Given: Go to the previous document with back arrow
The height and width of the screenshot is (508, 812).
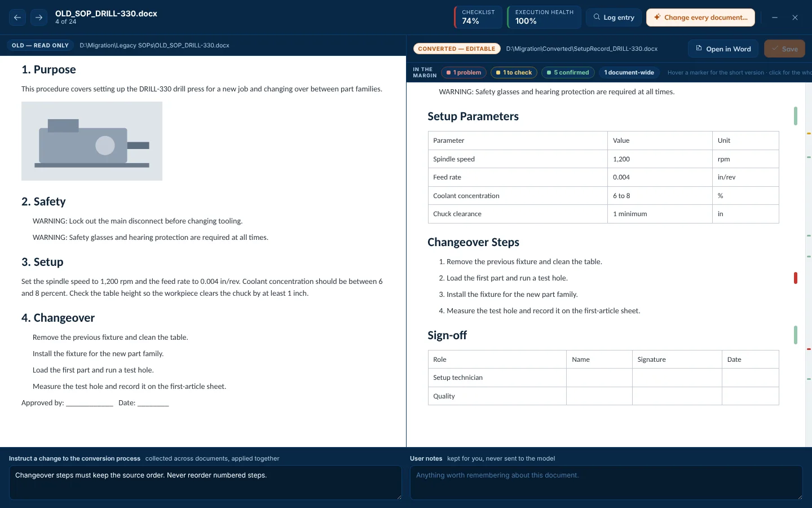Looking at the screenshot, I should click(x=17, y=17).
